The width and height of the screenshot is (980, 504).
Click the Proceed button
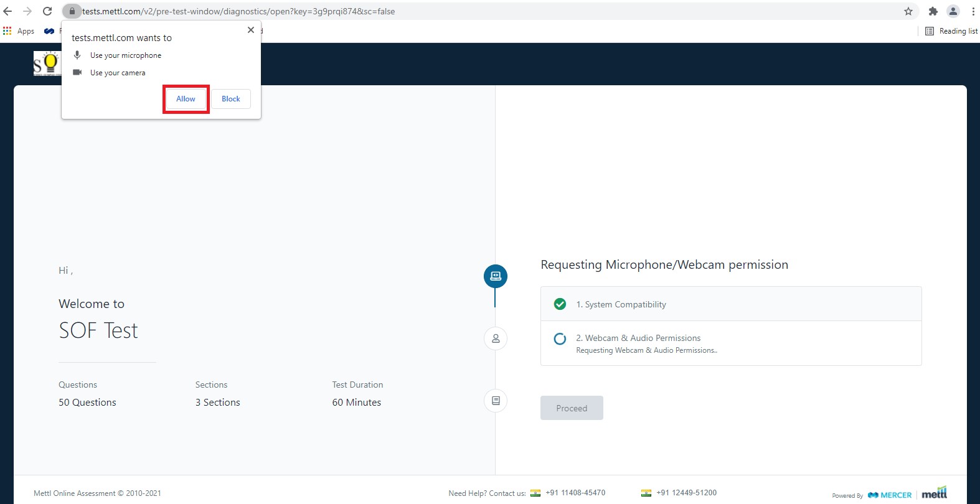[572, 408]
